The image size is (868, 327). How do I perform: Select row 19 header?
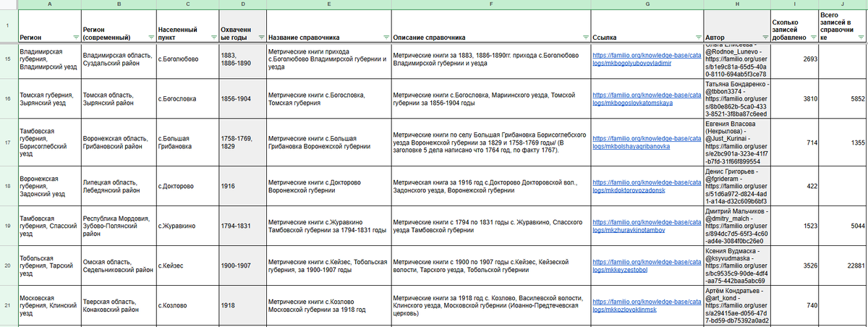(x=9, y=226)
